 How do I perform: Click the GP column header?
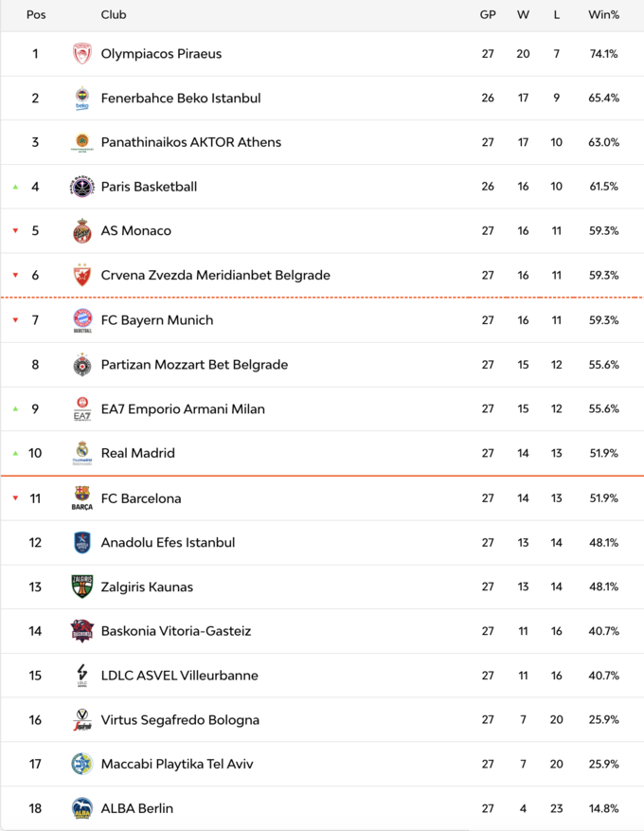click(488, 14)
